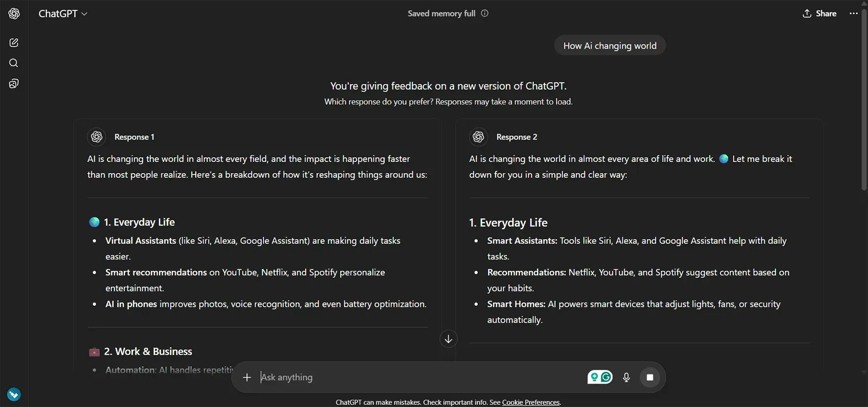This screenshot has width=868, height=407.
Task: Click the blue chevron badge at bottom left
Action: point(14,394)
